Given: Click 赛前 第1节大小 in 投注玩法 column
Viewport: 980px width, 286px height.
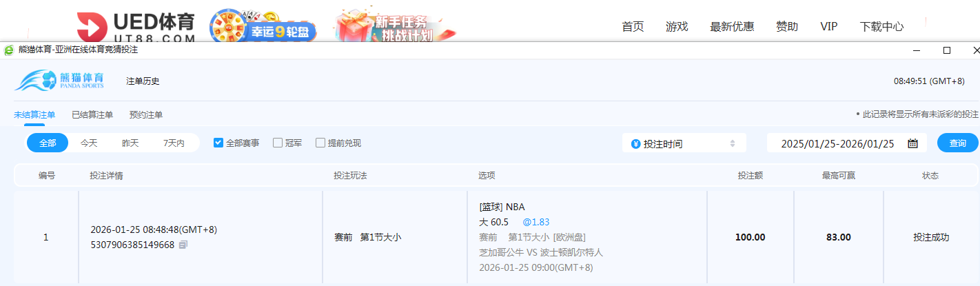Looking at the screenshot, I should point(367,237).
